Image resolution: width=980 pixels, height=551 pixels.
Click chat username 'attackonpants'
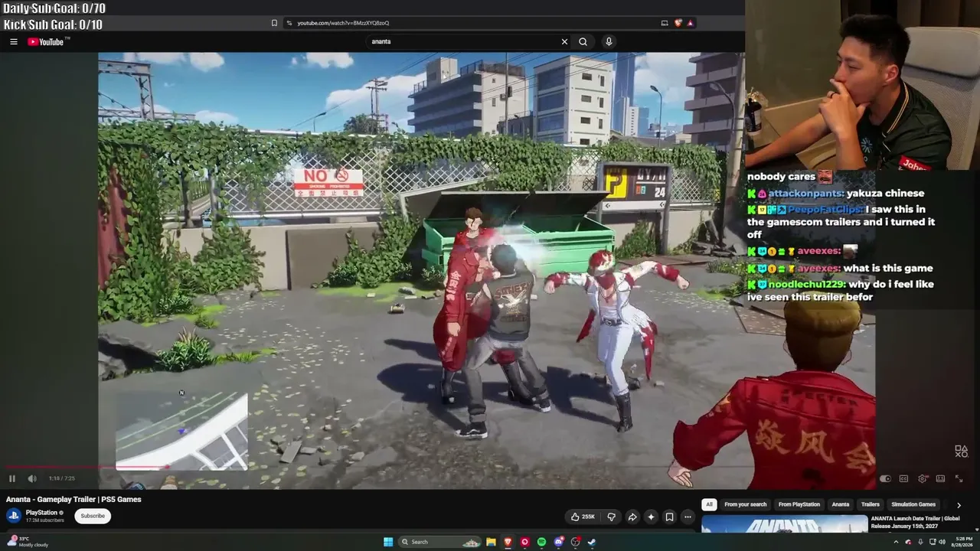click(807, 194)
